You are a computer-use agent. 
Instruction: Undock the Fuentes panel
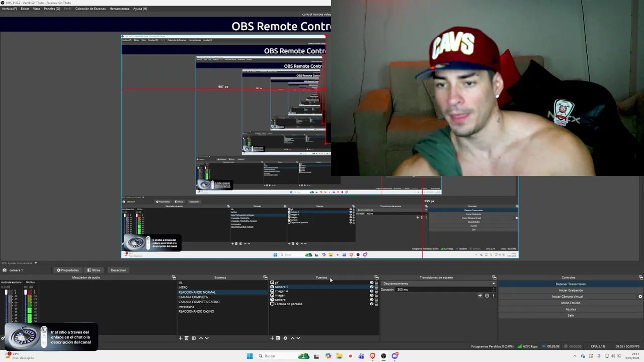376,278
